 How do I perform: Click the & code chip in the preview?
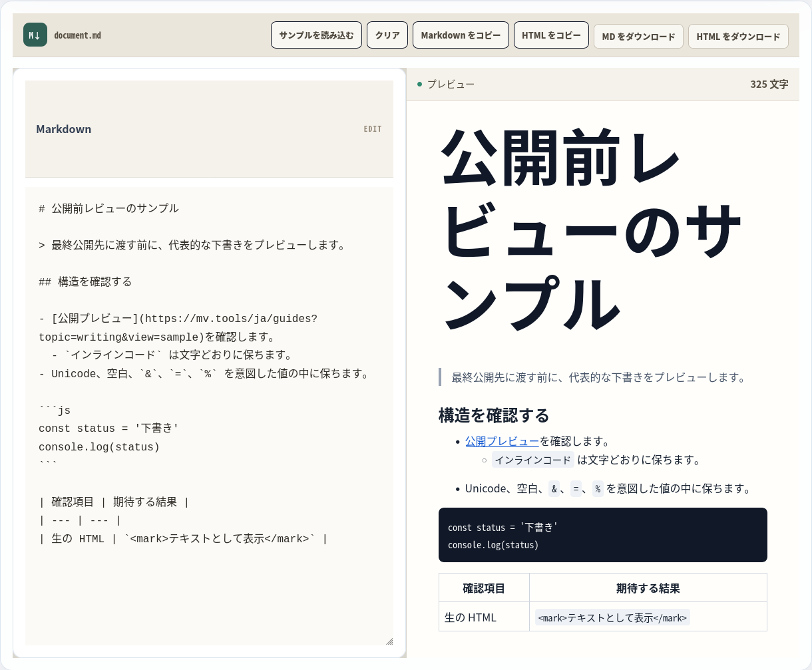pyautogui.click(x=554, y=489)
